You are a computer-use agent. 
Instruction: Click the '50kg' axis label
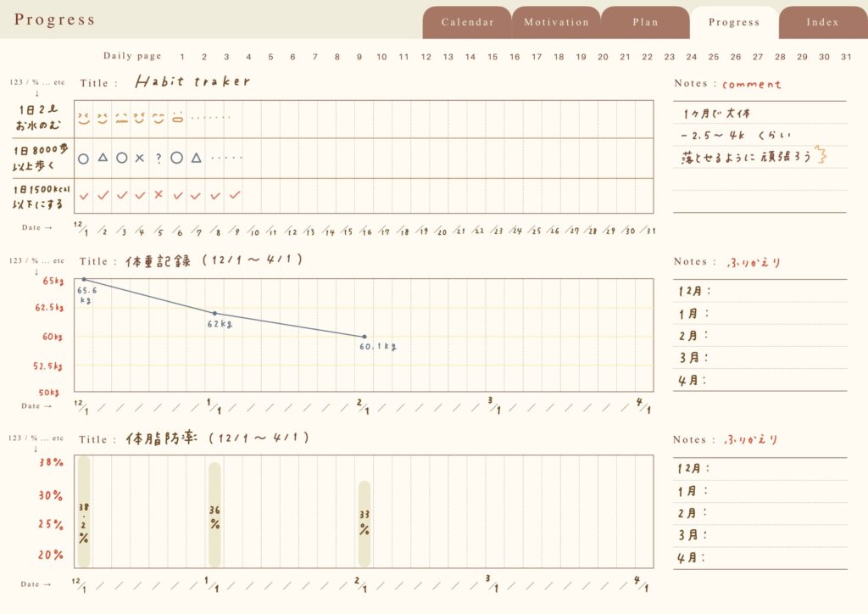(48, 392)
